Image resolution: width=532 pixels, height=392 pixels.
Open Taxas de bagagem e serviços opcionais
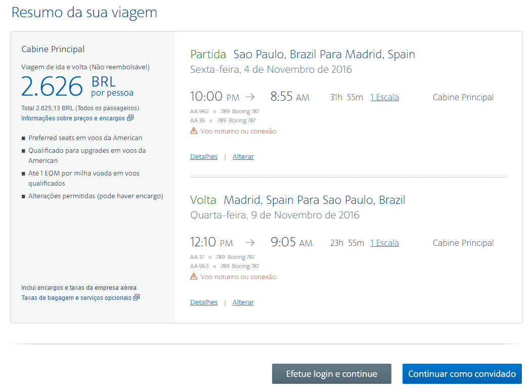point(76,297)
